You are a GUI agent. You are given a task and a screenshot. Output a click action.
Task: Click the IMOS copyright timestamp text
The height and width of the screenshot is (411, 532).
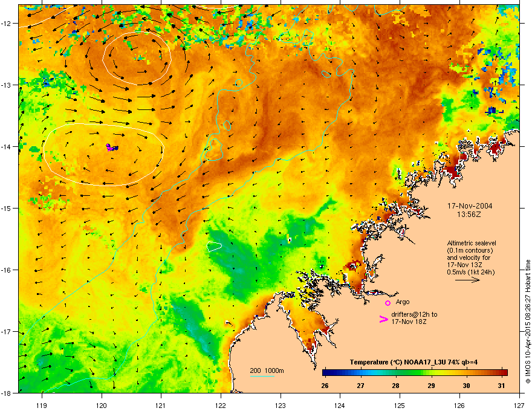coord(528,322)
